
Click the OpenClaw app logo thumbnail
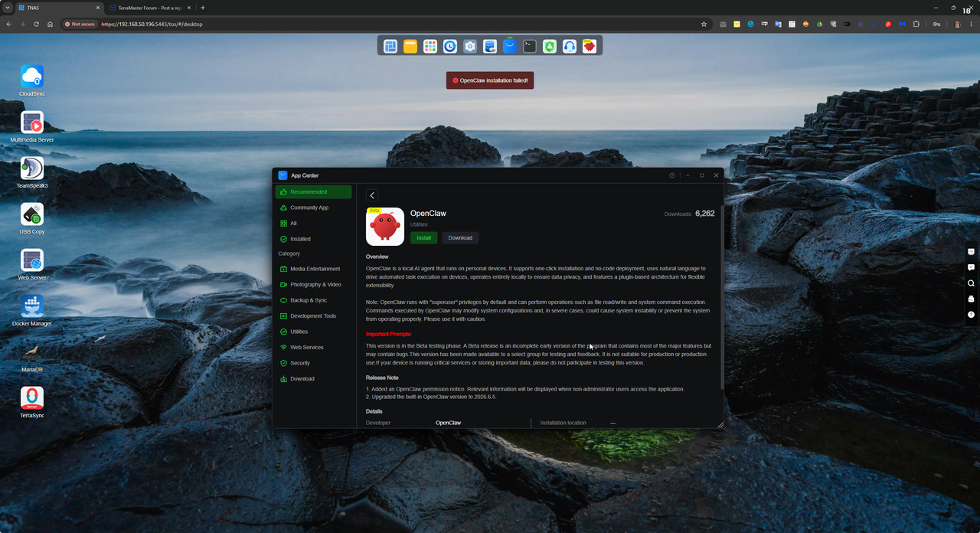[385, 227]
